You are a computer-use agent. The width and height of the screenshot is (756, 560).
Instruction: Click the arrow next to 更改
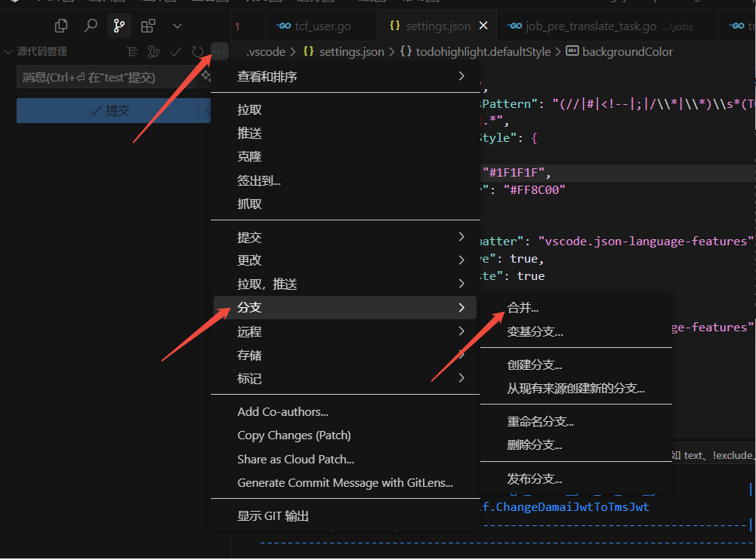click(461, 260)
